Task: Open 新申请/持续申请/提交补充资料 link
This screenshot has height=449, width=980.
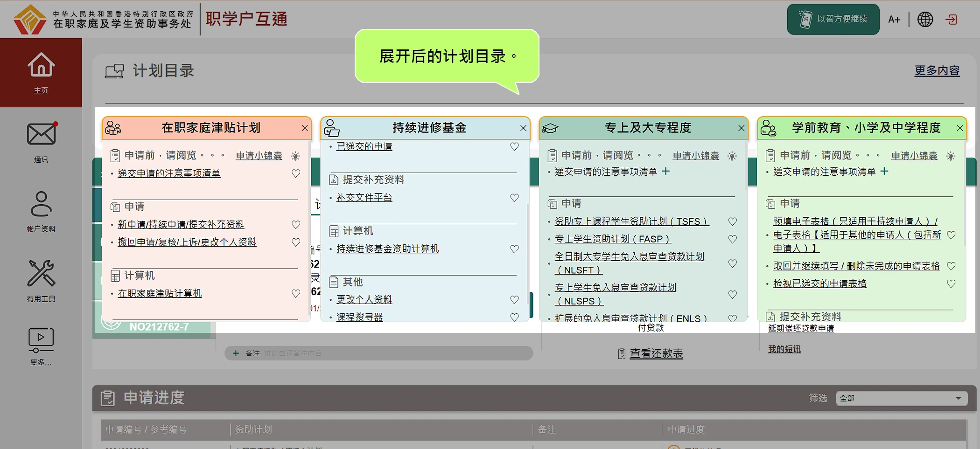Action: (x=181, y=225)
